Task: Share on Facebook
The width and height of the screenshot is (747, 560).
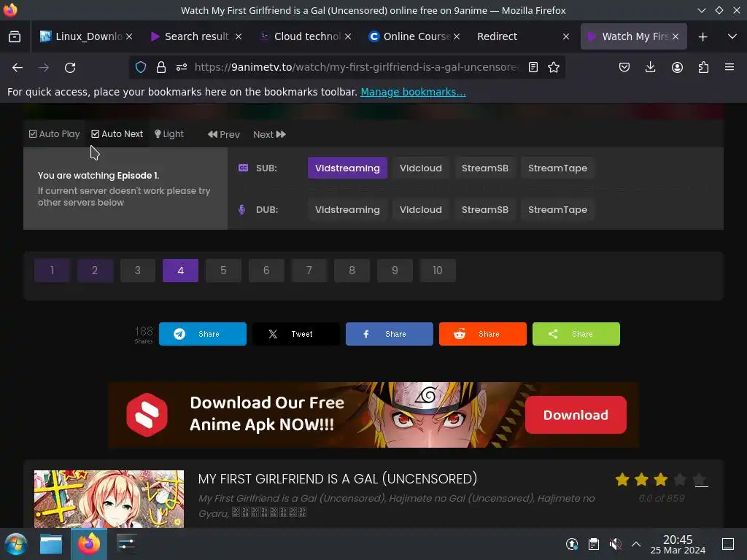Action: pos(390,334)
